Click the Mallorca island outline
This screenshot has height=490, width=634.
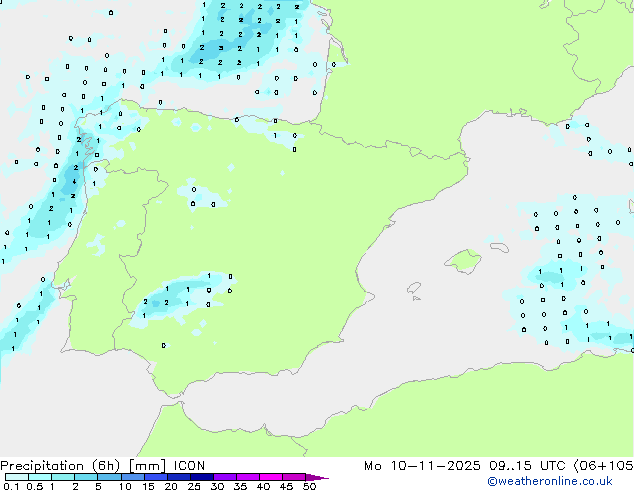click(463, 262)
